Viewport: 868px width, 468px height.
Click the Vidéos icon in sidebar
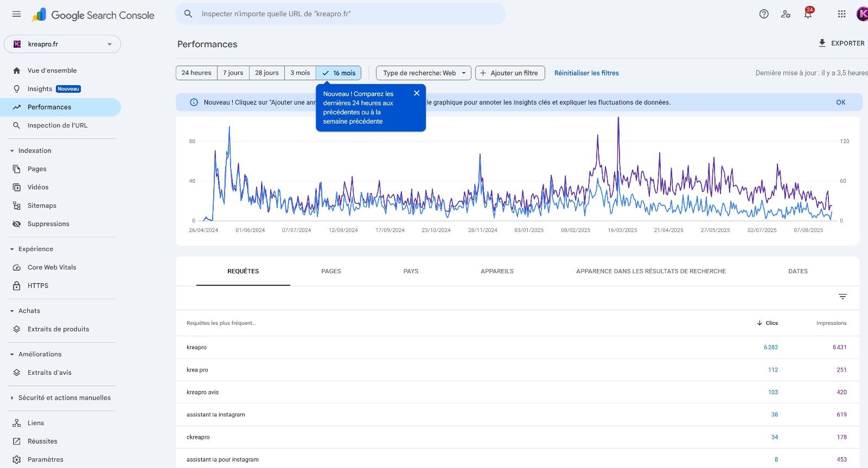point(17,187)
